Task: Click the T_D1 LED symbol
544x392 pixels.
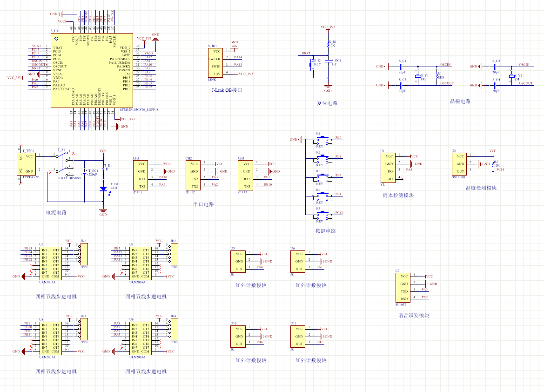Action: (103, 189)
